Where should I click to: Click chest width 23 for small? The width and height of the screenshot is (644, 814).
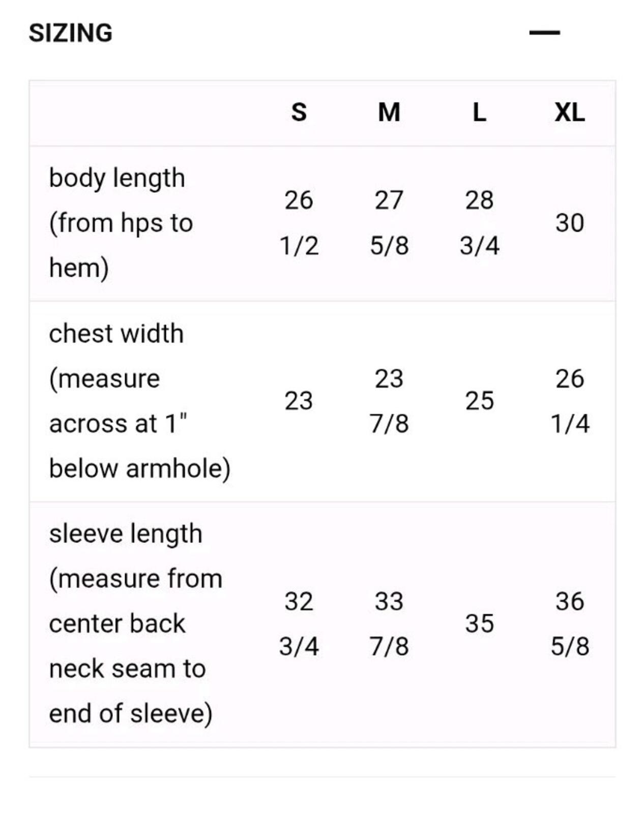[x=299, y=401]
